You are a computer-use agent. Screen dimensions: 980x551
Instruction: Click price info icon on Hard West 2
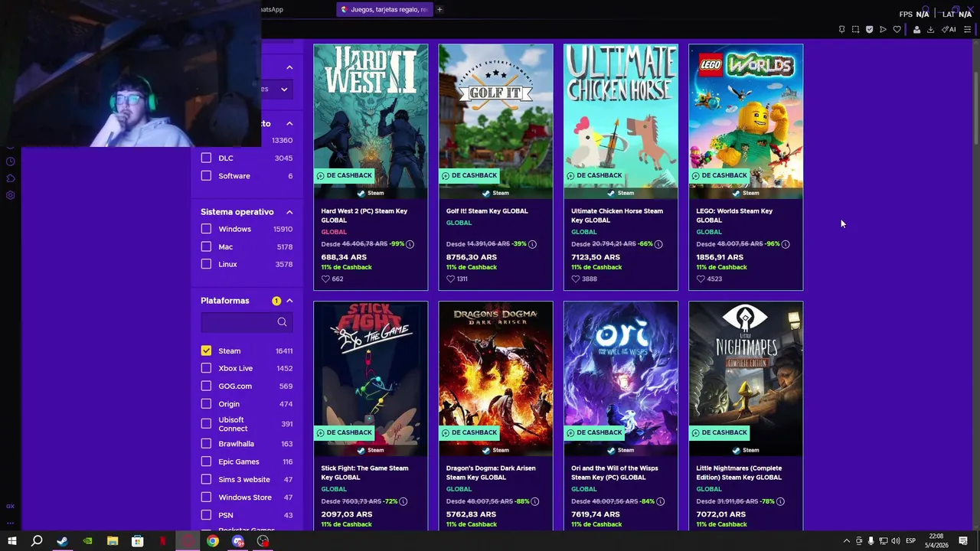coord(410,244)
